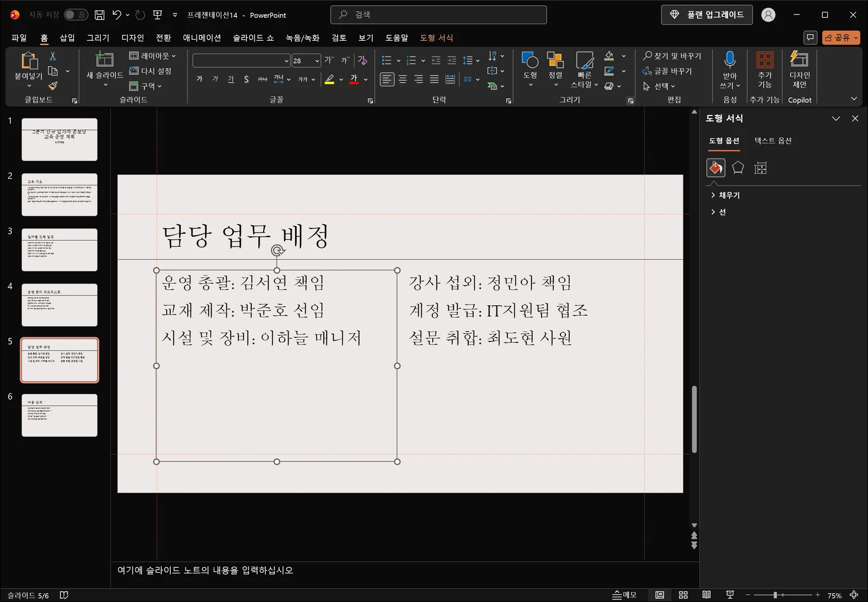Switch to Text Options tab in pane

773,140
